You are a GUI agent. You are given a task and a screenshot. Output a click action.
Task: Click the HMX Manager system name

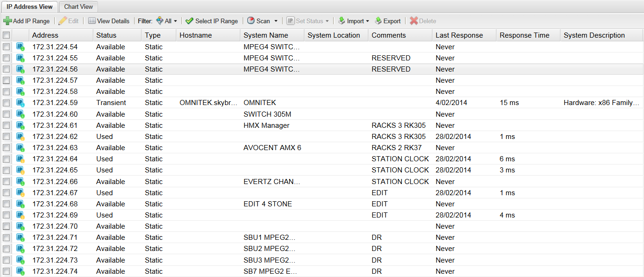[x=266, y=125]
